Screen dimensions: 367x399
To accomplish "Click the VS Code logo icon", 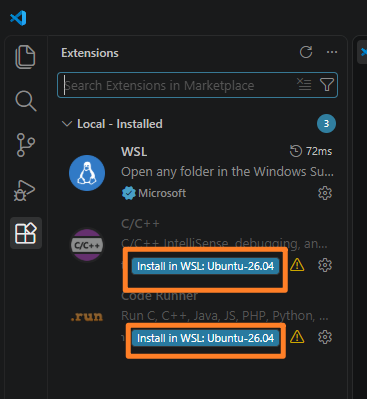I will point(18,18).
